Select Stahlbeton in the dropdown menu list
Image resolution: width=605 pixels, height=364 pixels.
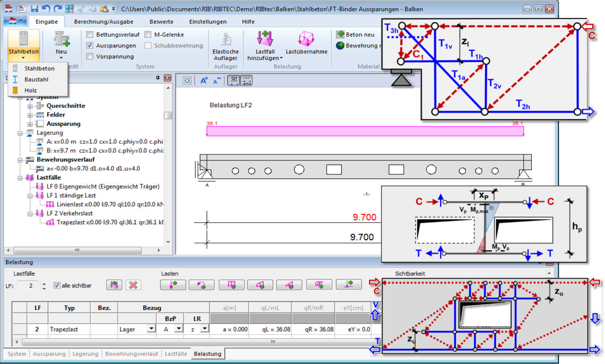click(38, 68)
